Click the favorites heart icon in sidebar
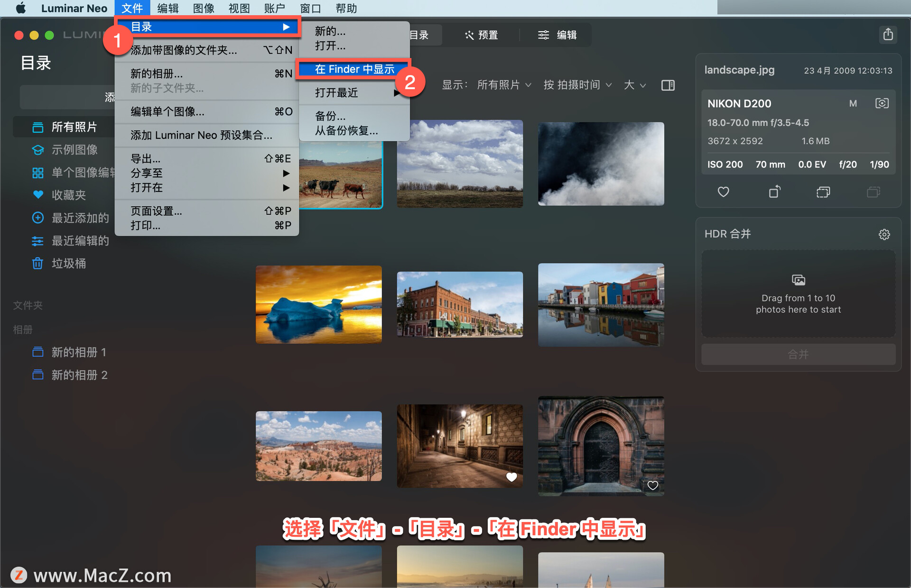The width and height of the screenshot is (911, 588). tap(37, 195)
